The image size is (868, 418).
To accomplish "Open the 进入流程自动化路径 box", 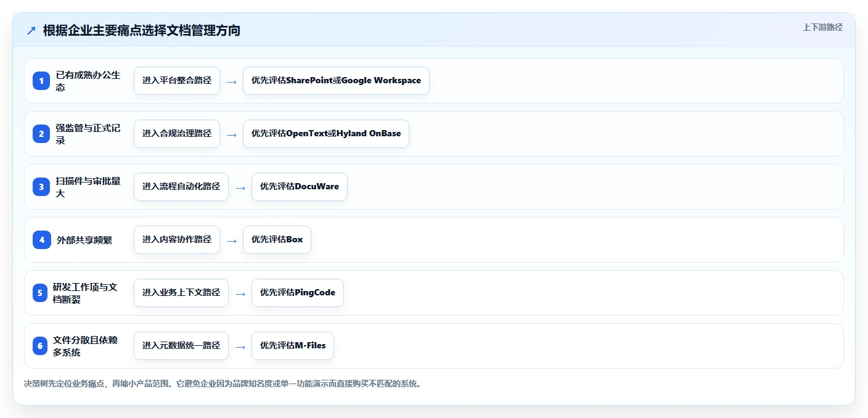I will pos(181,187).
